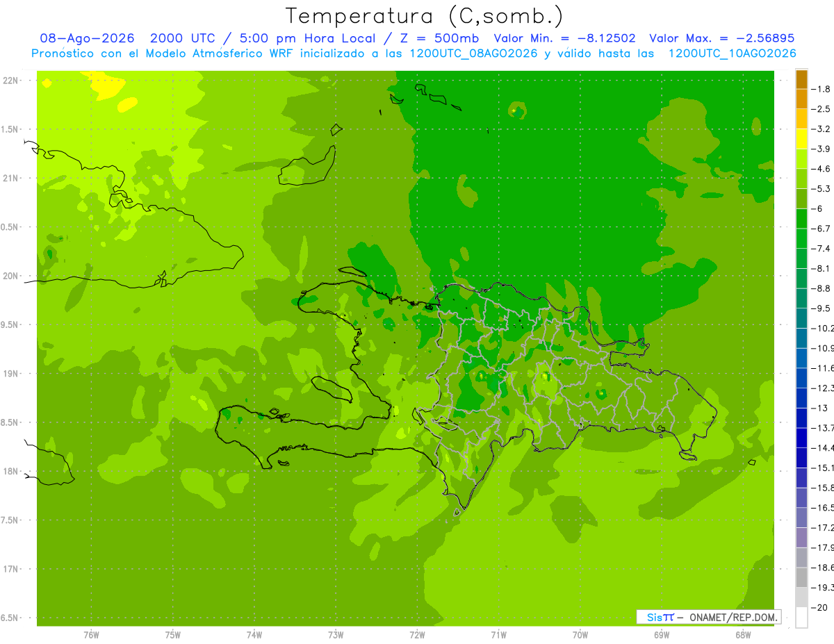
Task: Click 'Valor Max. = -2.56895' readout
Action: (721, 38)
